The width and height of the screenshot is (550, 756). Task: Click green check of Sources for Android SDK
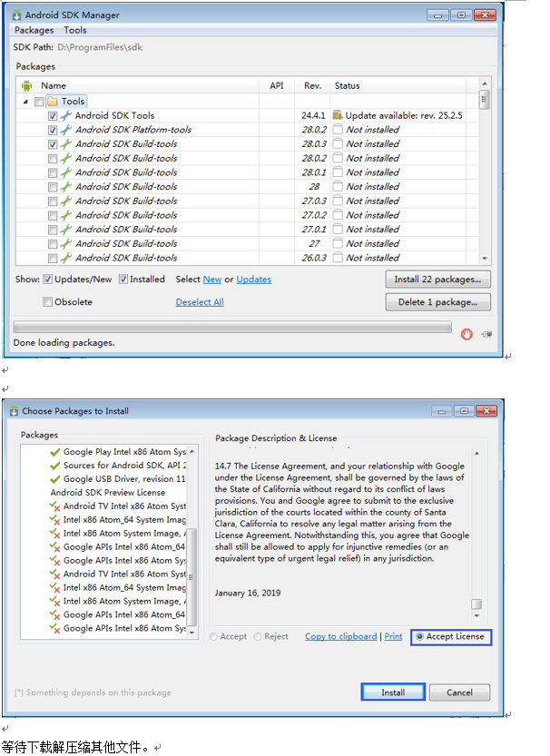(x=55, y=466)
